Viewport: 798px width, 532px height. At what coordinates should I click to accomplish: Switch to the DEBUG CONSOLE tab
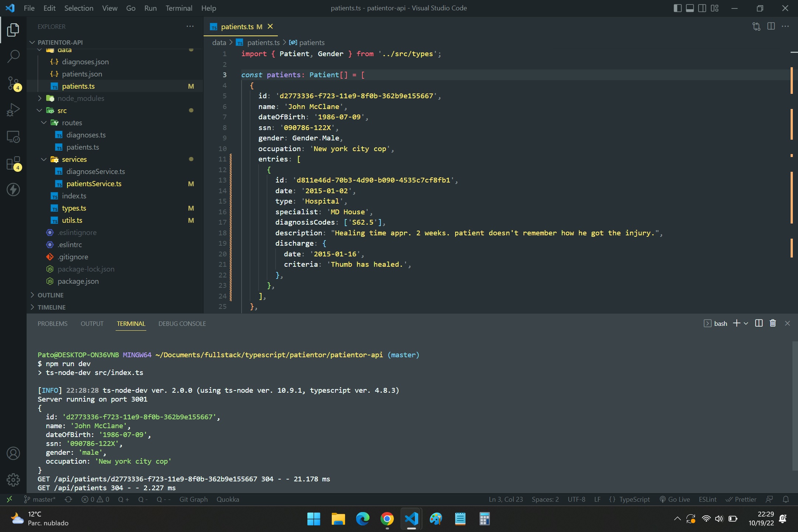click(182, 324)
